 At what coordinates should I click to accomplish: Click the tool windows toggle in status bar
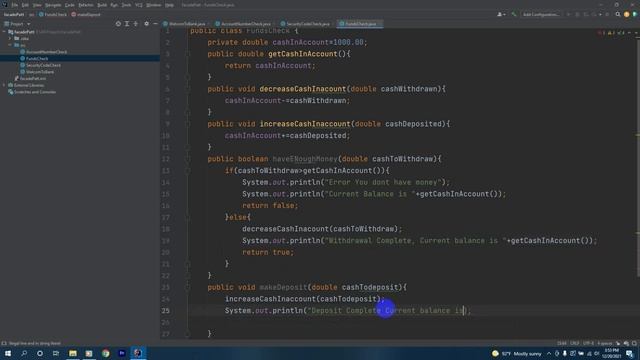click(x=4, y=343)
